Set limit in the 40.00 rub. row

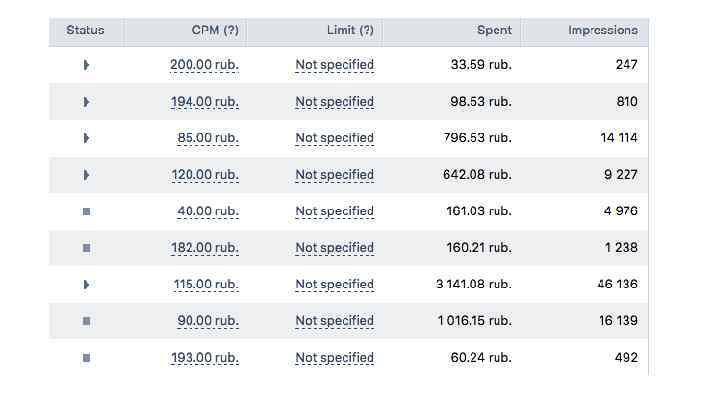point(334,211)
